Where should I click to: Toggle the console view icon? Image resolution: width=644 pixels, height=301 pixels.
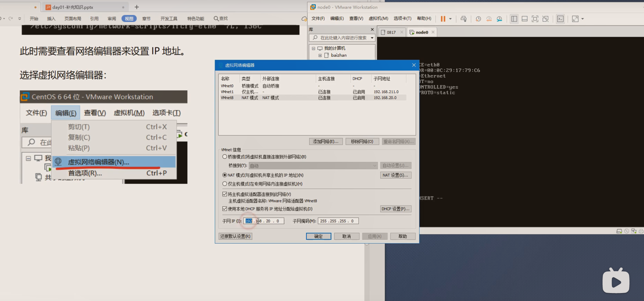coord(560,19)
